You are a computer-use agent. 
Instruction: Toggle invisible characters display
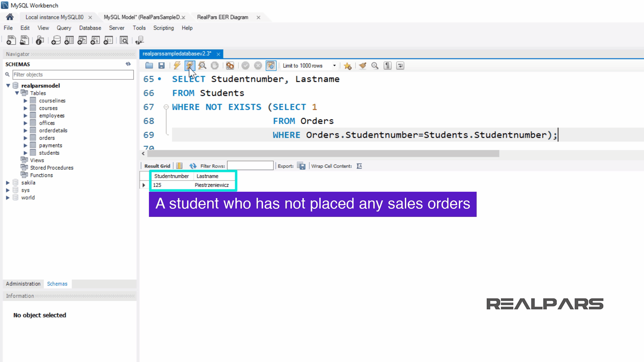pyautogui.click(x=387, y=66)
